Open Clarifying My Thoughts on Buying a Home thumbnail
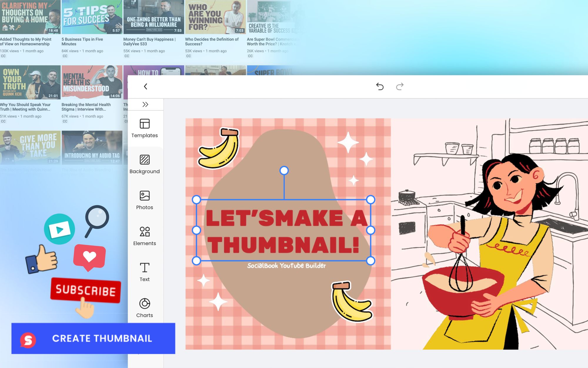Viewport: 588px width, 368px height. point(30,17)
